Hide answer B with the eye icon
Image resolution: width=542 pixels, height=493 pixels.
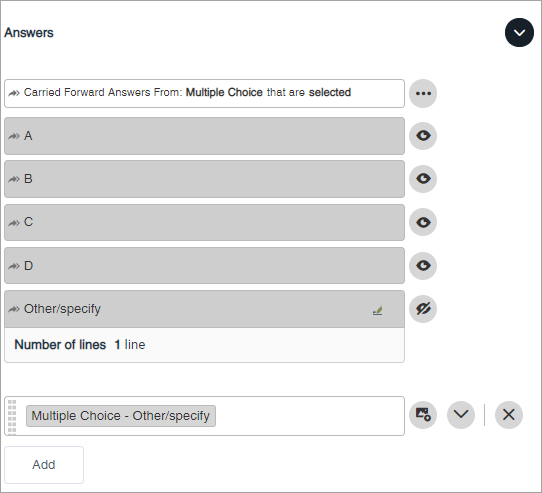(423, 179)
